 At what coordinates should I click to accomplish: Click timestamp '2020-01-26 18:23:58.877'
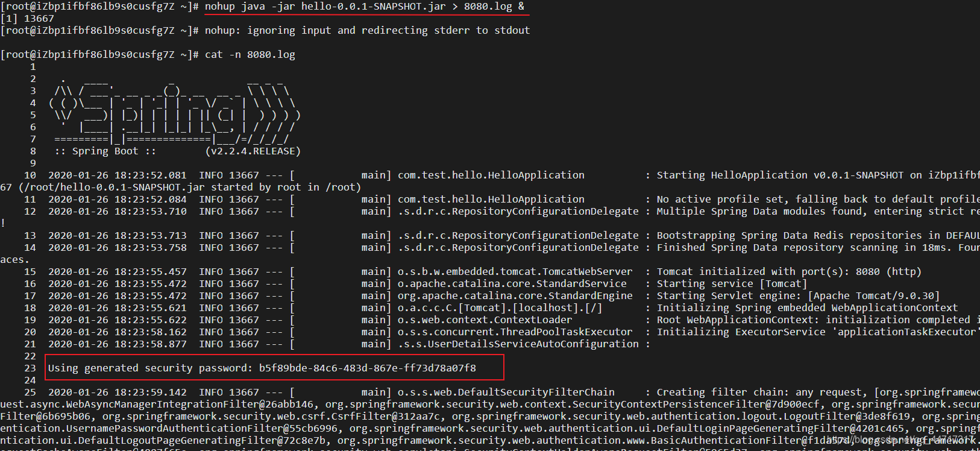[118, 344]
